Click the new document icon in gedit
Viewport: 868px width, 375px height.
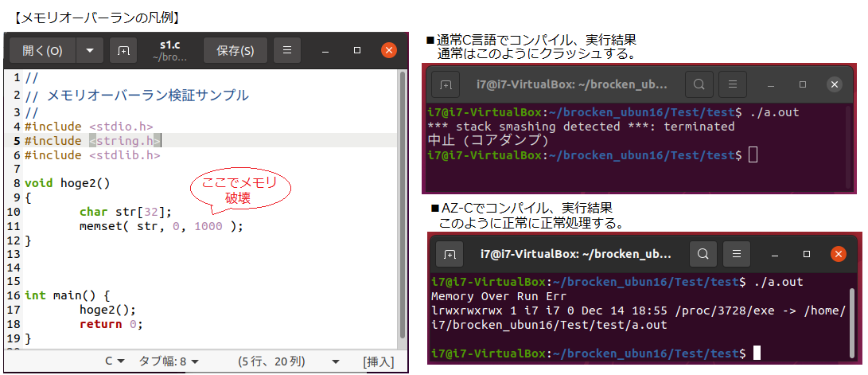click(123, 51)
